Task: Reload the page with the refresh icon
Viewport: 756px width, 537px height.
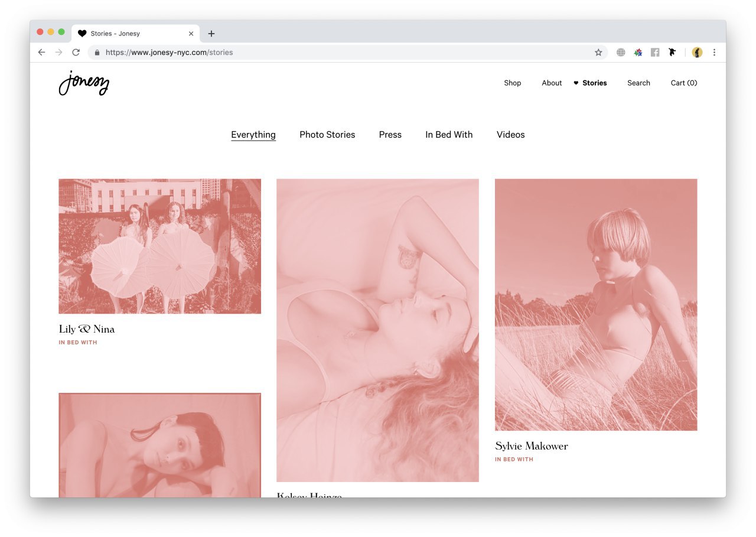Action: coord(76,52)
